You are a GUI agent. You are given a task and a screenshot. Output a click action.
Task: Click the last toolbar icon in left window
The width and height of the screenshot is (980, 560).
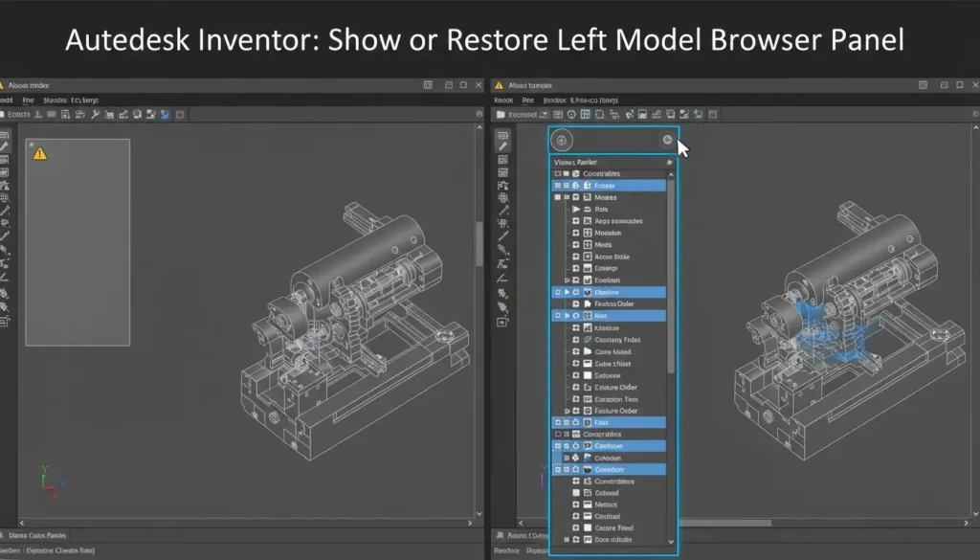point(180,114)
